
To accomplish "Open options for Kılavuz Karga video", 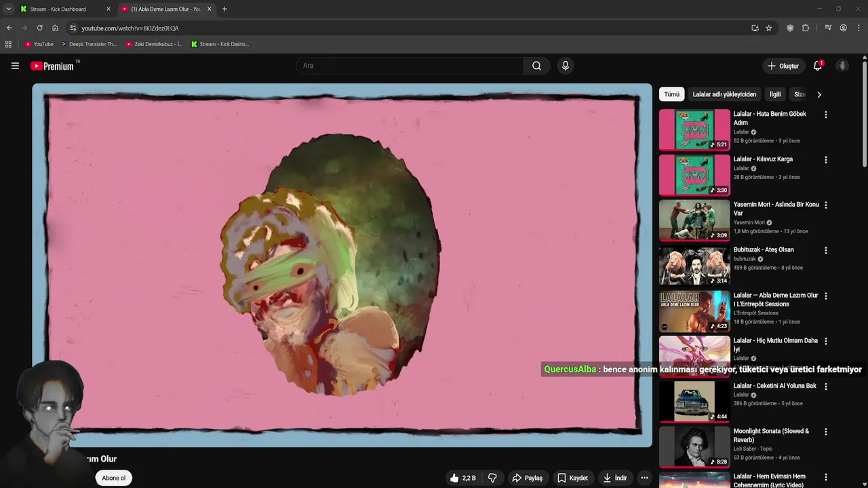I will 825,160.
